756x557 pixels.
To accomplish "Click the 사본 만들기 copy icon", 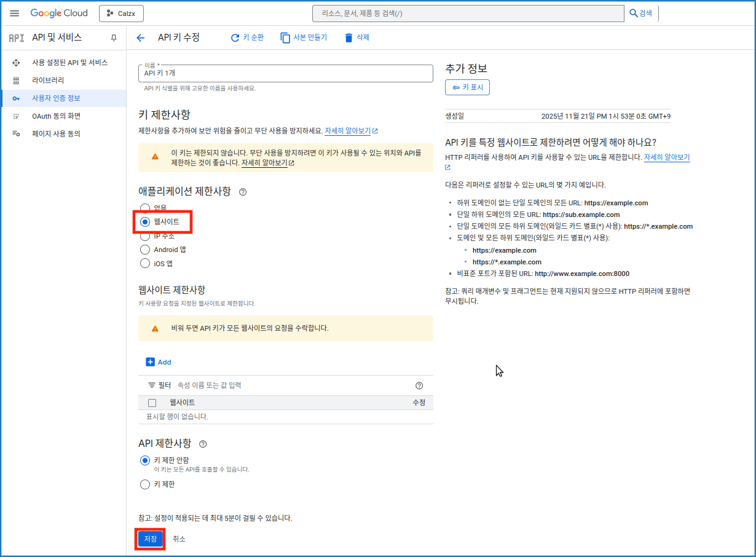I will (x=285, y=38).
